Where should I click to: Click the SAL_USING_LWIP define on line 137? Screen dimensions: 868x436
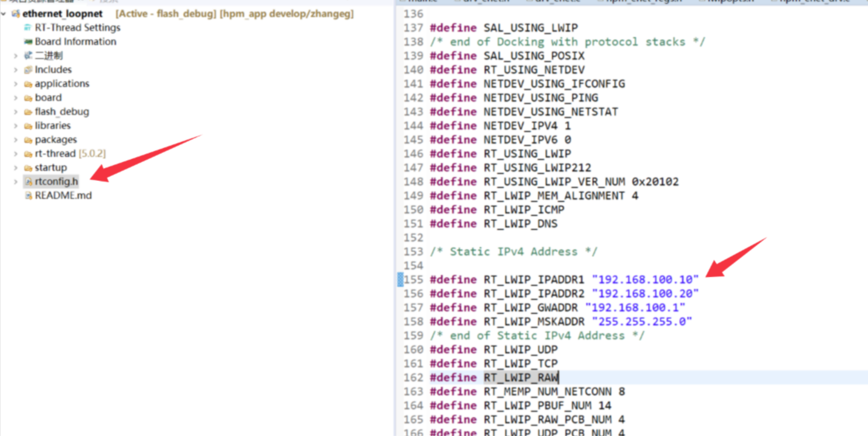pyautogui.click(x=531, y=27)
